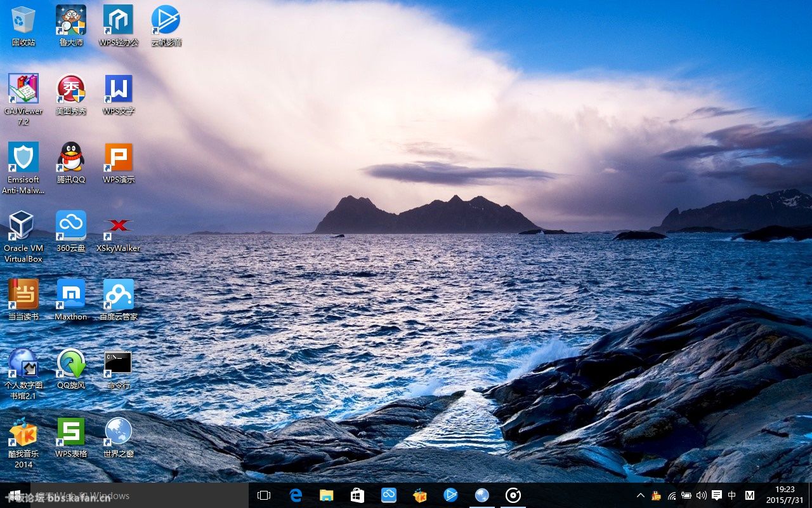Open Task View from the taskbar
812x508 pixels.
click(x=264, y=495)
